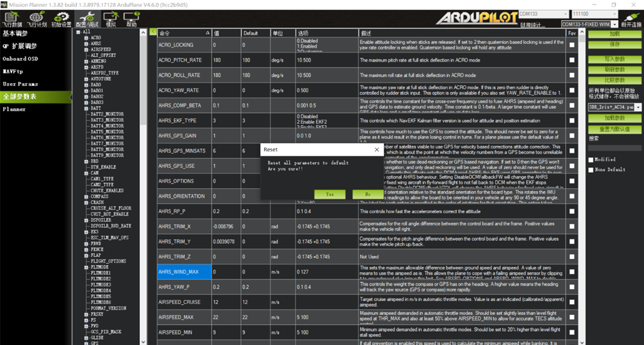The height and width of the screenshot is (345, 644).
Task: Open the 飞行计划 flight plan icon
Action: click(36, 18)
